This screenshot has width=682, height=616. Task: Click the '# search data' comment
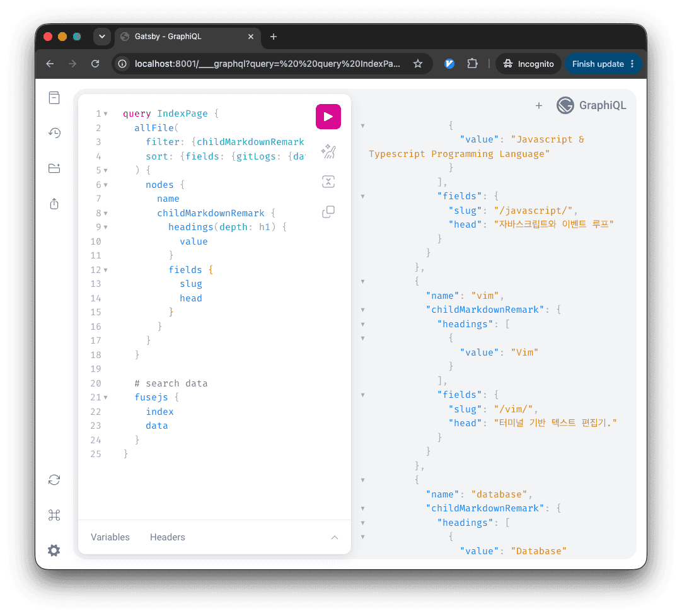pyautogui.click(x=171, y=383)
